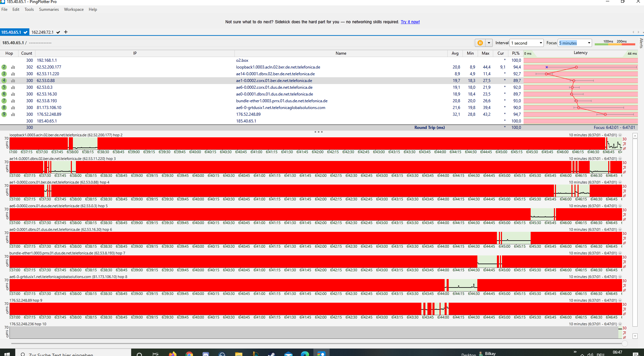Click the left tab scroll arrow

point(633,32)
